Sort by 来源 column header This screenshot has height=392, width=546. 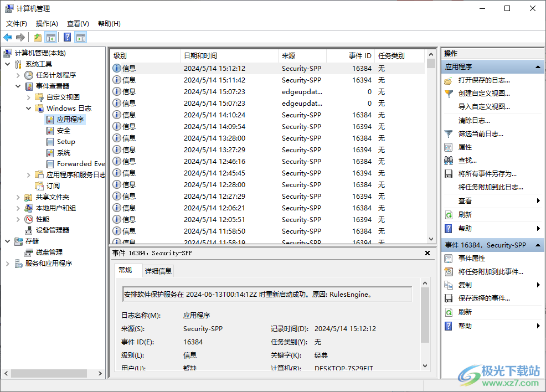tap(302, 56)
